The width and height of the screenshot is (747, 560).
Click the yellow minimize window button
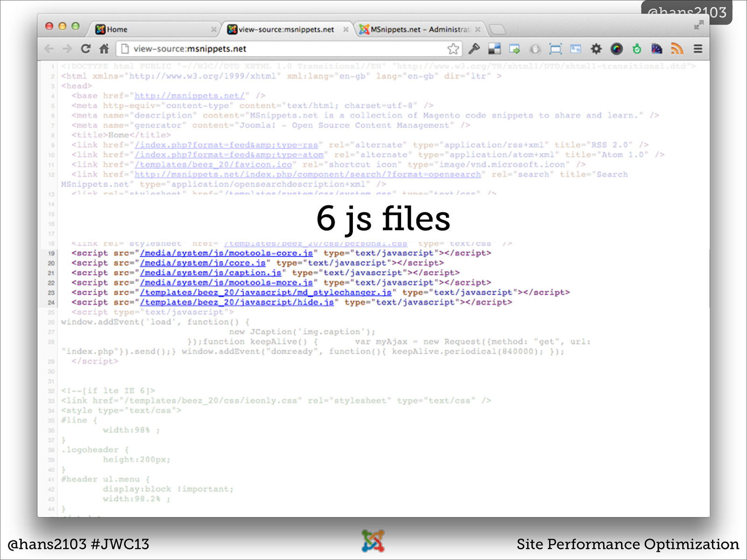point(62,26)
